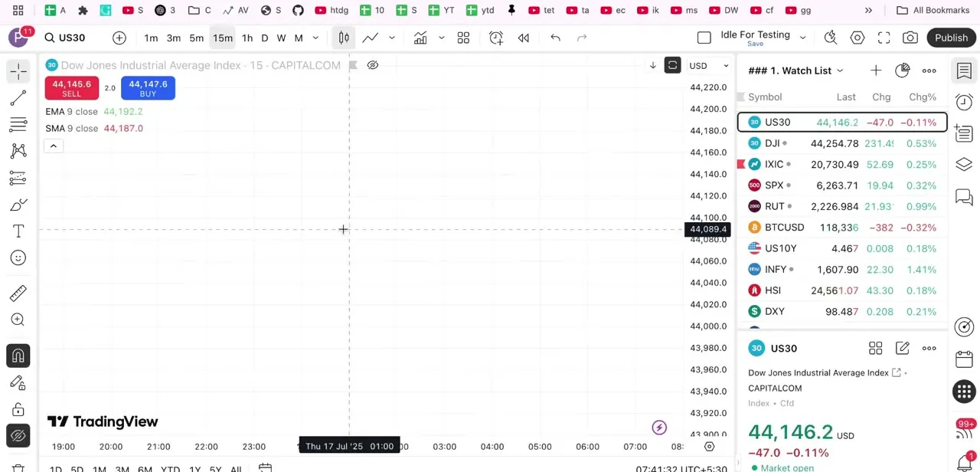Screen dimensions: 980x472
Task: Open the emoji icons tool
Action: tap(18, 257)
